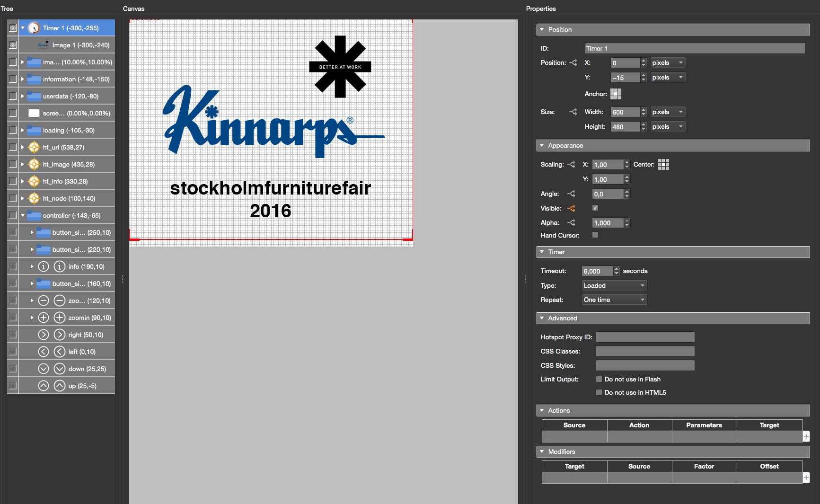This screenshot has height=504, width=820.
Task: Click the Alpha value stepper arrows
Action: pyautogui.click(x=627, y=222)
